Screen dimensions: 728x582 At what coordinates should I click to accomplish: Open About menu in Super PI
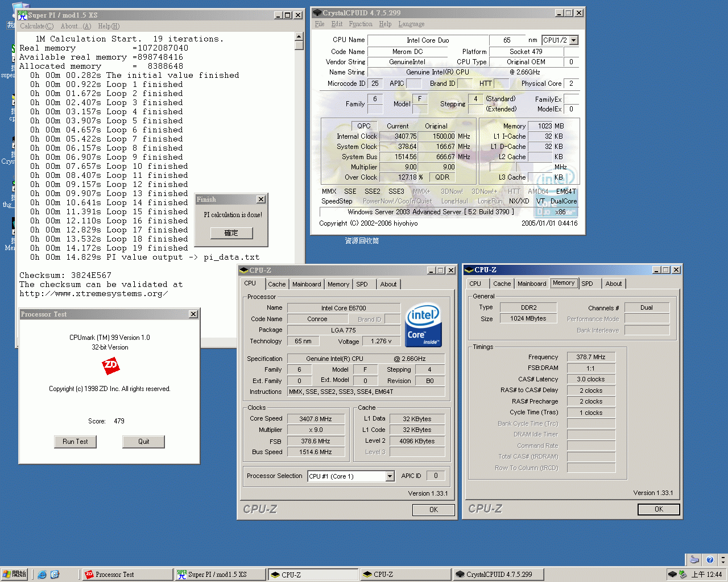coord(76,26)
